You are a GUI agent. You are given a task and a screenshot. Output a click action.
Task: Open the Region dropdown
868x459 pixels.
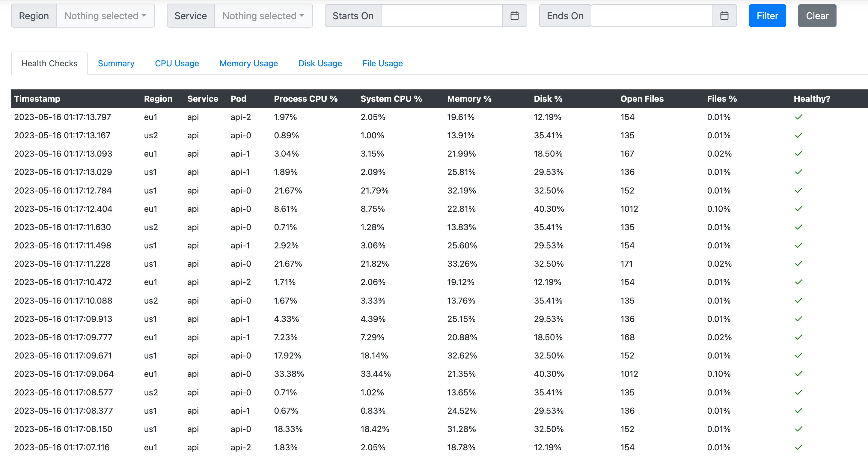coord(105,16)
